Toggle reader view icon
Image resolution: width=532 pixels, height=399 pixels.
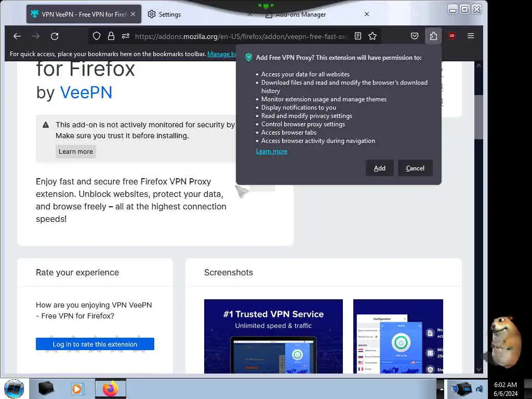[357, 36]
